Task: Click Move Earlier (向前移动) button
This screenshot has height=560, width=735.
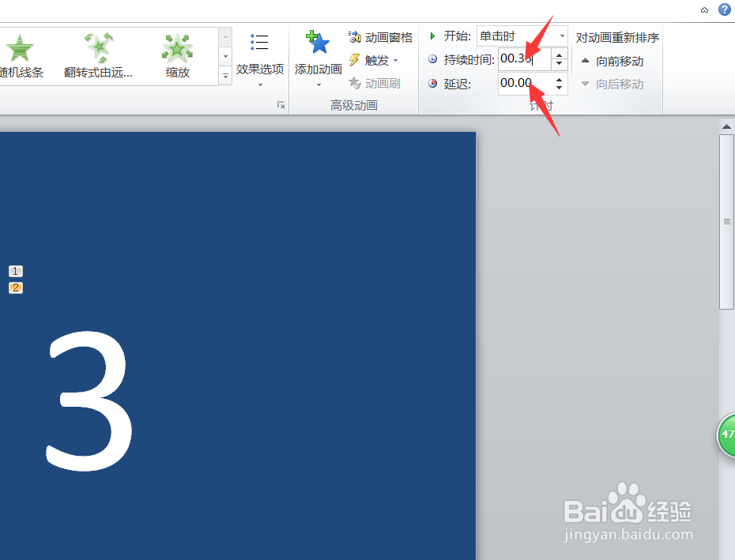Action: [x=612, y=61]
